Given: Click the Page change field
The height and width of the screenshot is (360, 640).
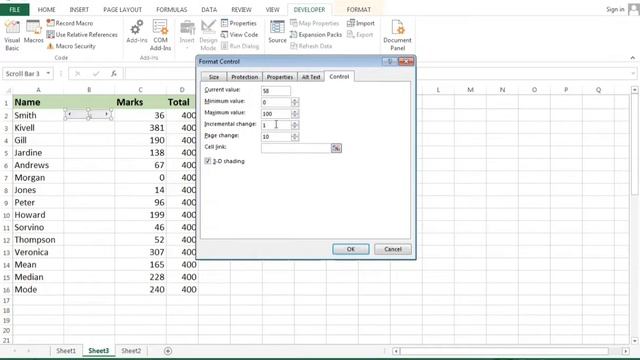Looking at the screenshot, I should (x=276, y=136).
